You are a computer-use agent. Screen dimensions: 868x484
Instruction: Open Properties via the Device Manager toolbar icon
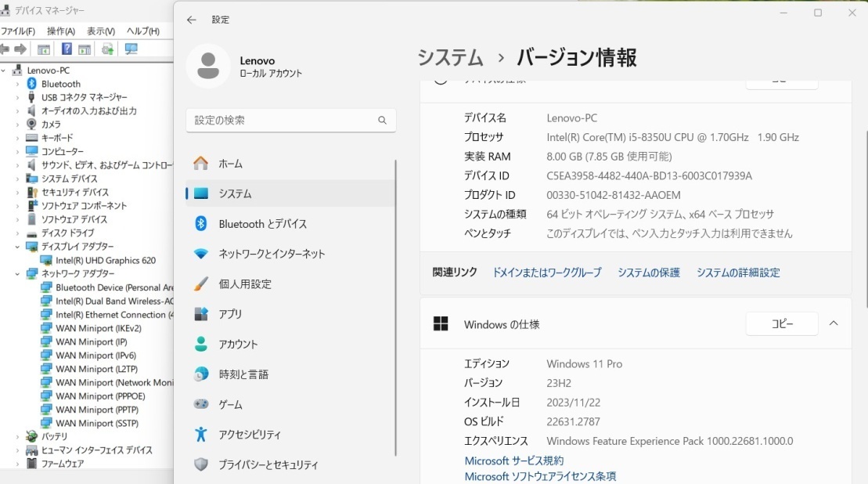coord(85,49)
